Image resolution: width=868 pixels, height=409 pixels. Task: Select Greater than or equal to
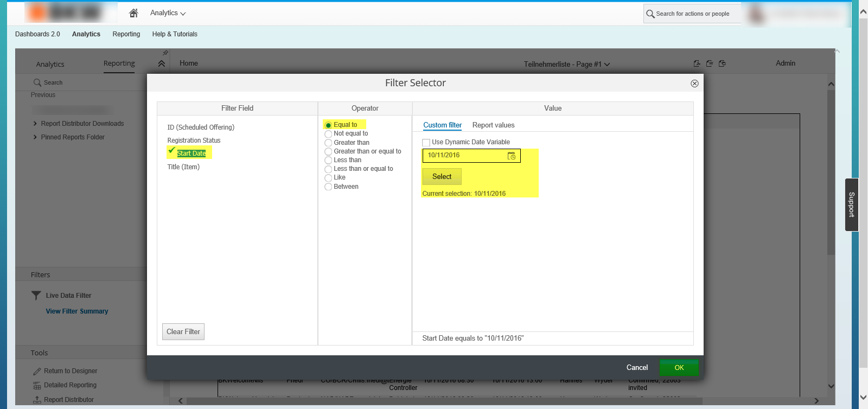328,152
